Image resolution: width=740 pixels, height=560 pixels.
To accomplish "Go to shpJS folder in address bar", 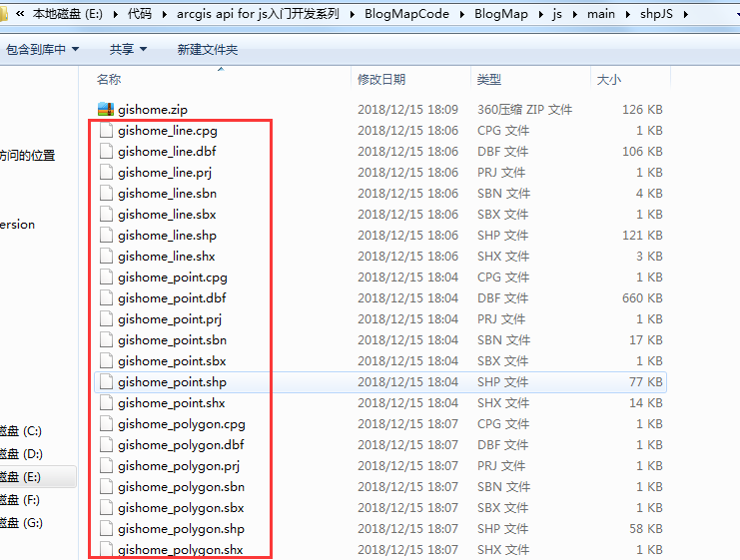I will [x=656, y=14].
